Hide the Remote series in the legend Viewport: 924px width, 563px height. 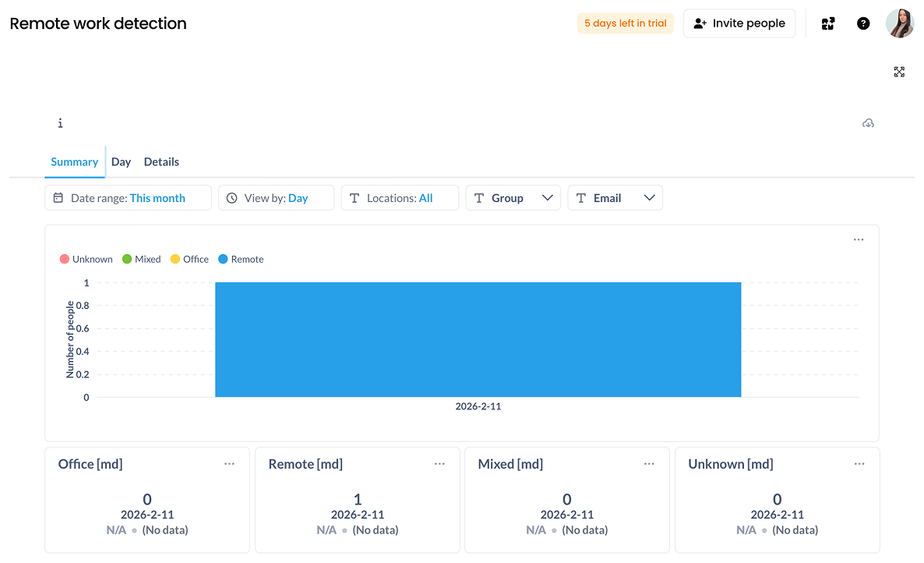241,259
